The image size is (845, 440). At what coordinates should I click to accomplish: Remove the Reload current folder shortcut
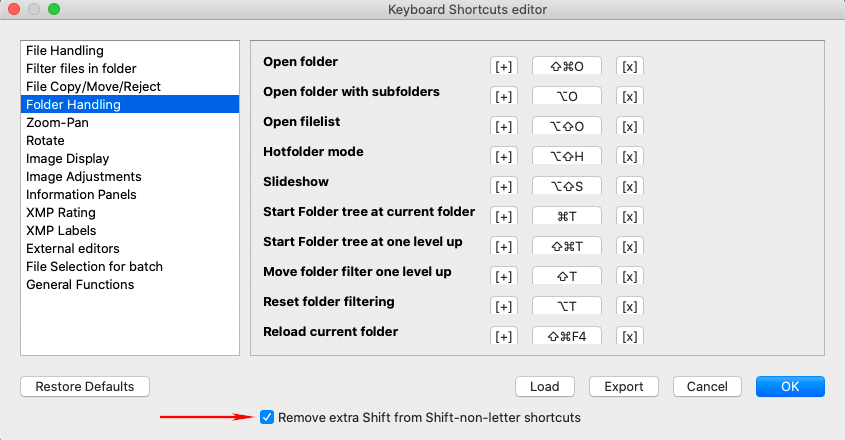[x=630, y=337]
